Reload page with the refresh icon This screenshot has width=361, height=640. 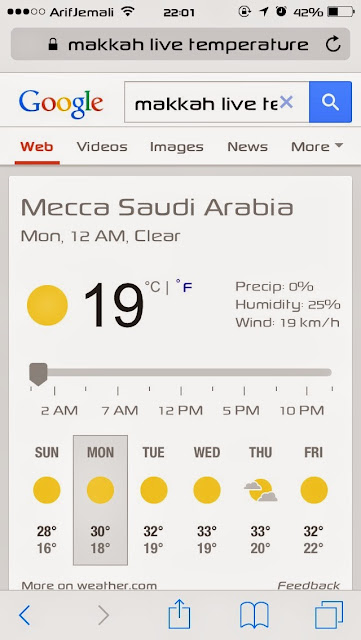(x=333, y=44)
